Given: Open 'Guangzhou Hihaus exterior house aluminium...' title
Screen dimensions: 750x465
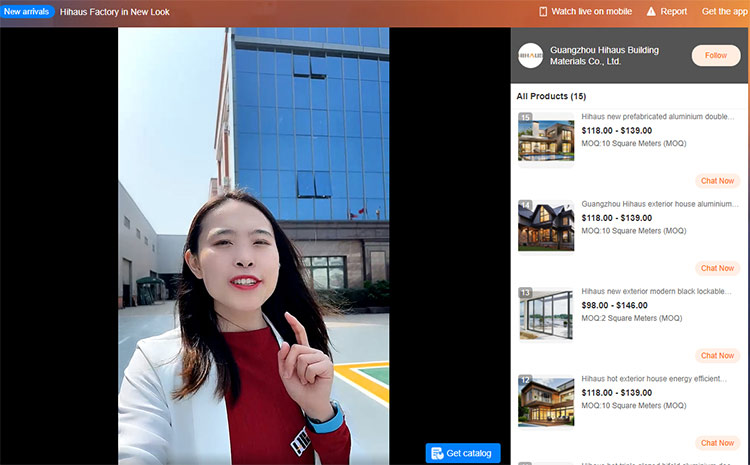Looking at the screenshot, I should [x=660, y=204].
